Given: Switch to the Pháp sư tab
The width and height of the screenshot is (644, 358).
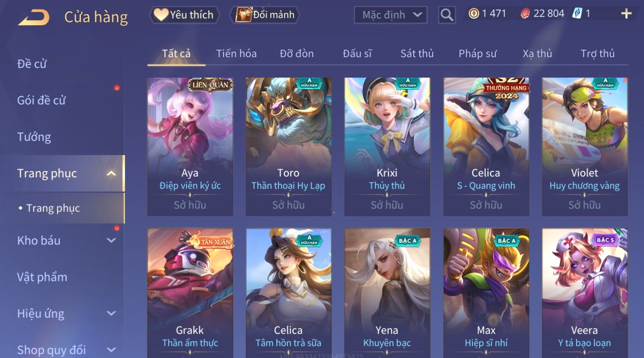Looking at the screenshot, I should tap(478, 54).
